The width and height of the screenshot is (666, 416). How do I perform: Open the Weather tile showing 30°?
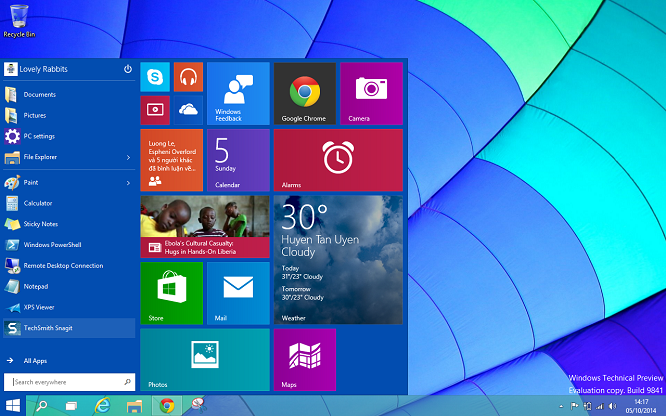pos(338,260)
